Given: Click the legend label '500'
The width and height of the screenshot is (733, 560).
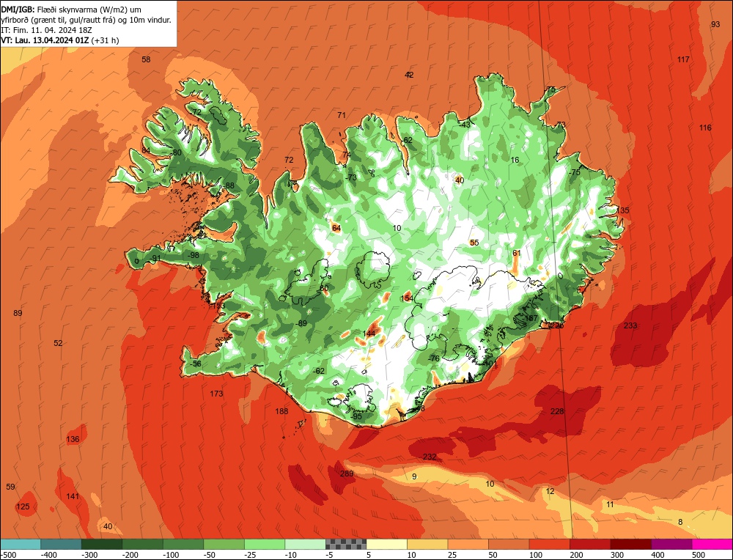Looking at the screenshot, I should pos(699,555).
